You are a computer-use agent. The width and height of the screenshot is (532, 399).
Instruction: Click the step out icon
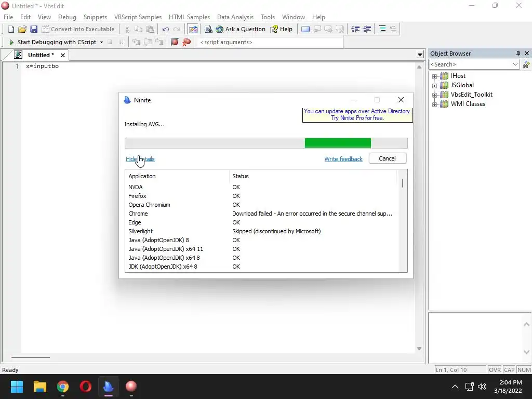click(159, 42)
